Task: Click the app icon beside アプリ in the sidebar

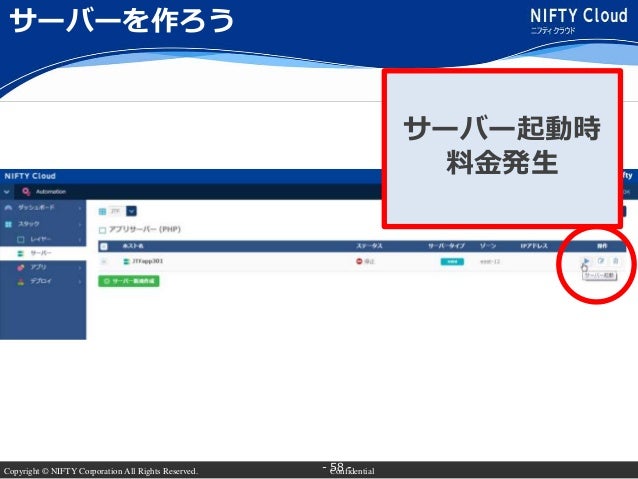Action: click(x=21, y=267)
